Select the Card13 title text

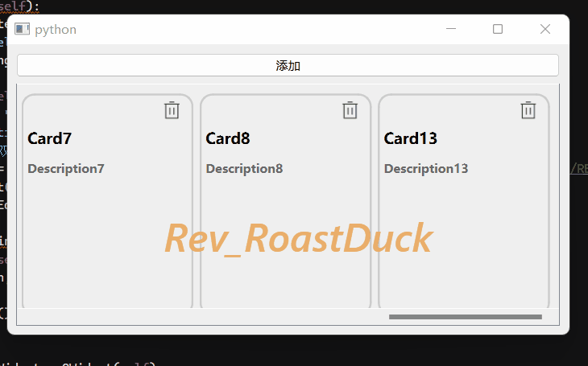pos(410,138)
